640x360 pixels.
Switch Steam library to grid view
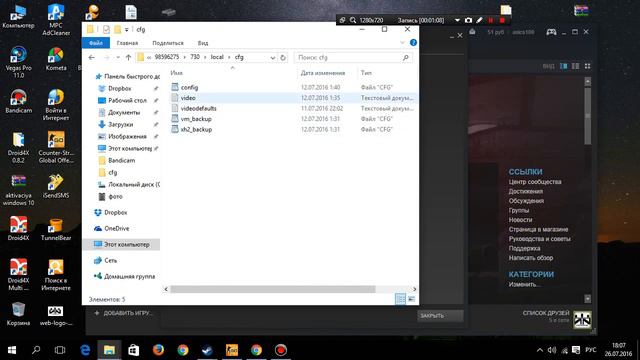coord(587,66)
